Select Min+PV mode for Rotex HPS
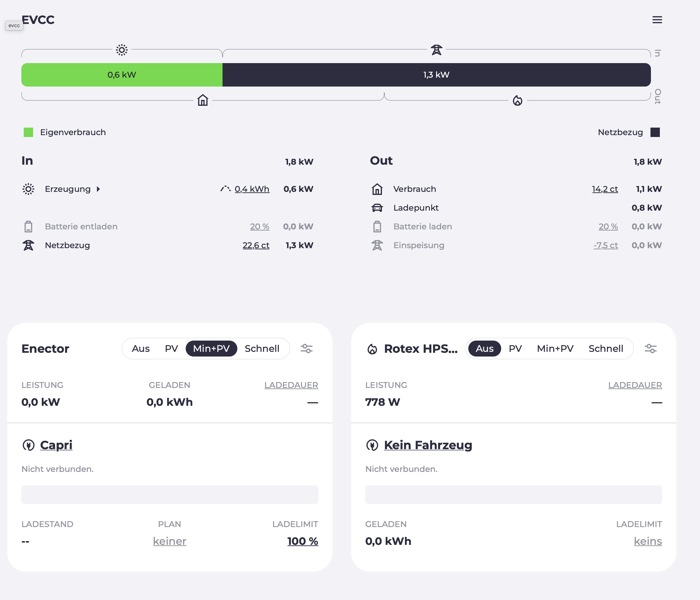 pos(555,349)
